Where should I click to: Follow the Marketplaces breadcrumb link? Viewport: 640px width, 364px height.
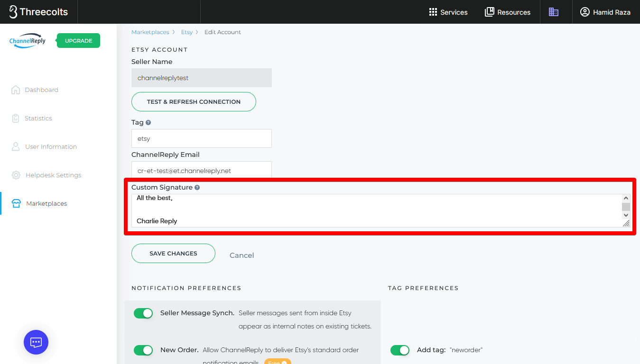pos(150,32)
